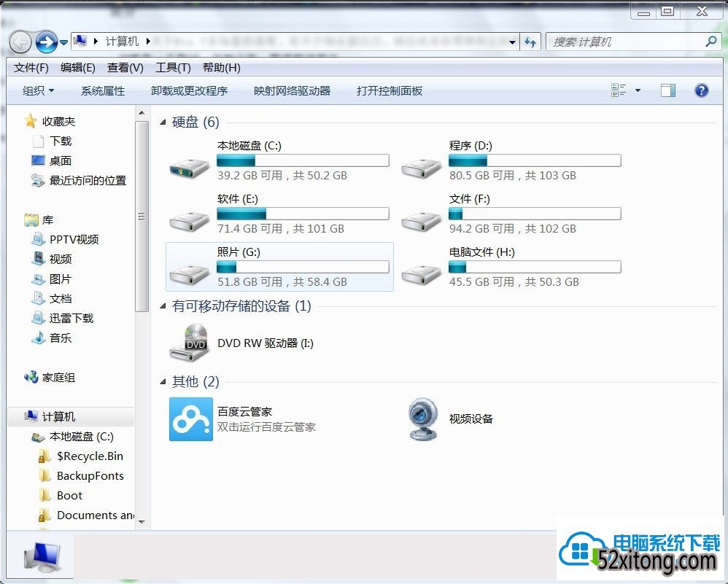Collapse the 硬盘 (6) group
Viewport: 728px width, 584px height.
(x=163, y=122)
